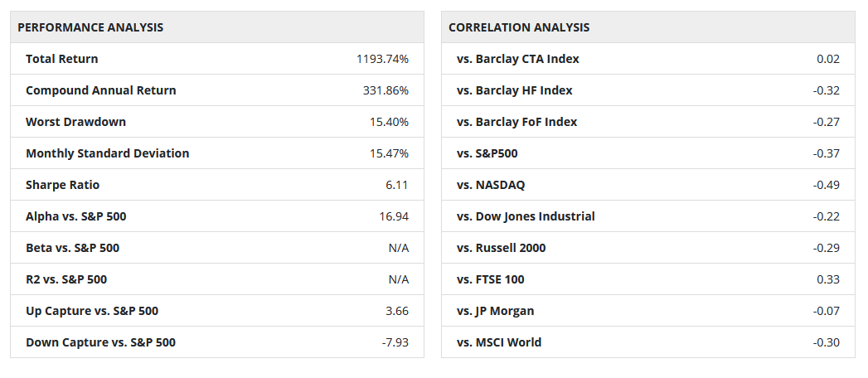
Task: Select the Total Return row label
Action: [x=62, y=59]
